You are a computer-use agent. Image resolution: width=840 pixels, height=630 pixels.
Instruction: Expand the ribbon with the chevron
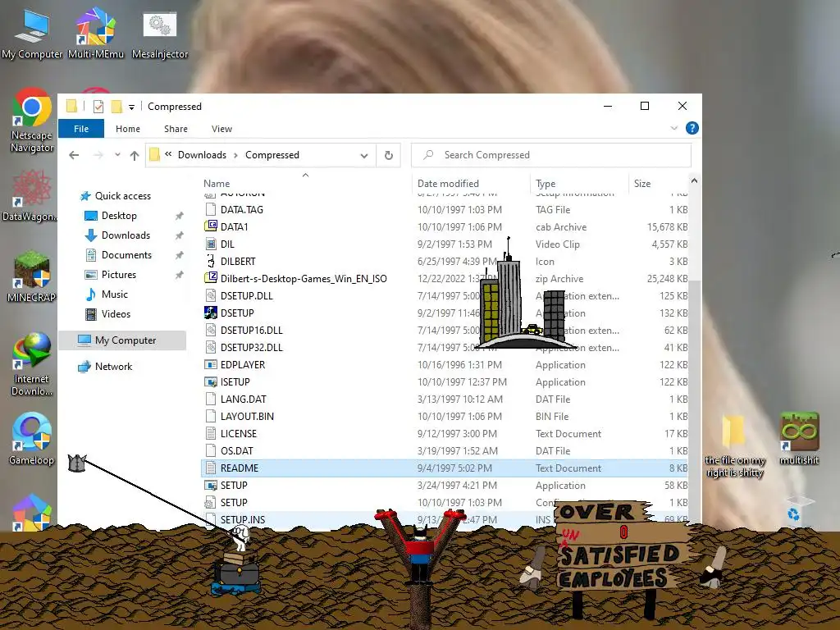(674, 128)
